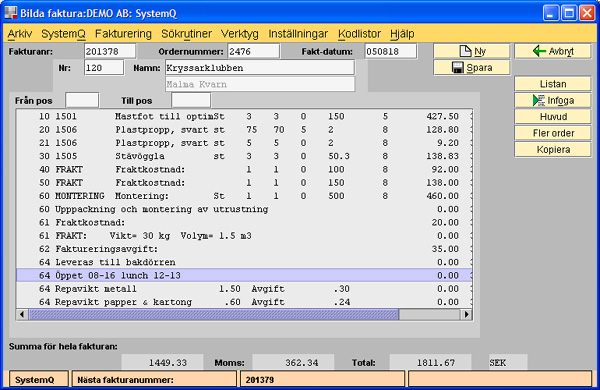Close the Bilda faktura window
The height and width of the screenshot is (390, 600).
587,13
